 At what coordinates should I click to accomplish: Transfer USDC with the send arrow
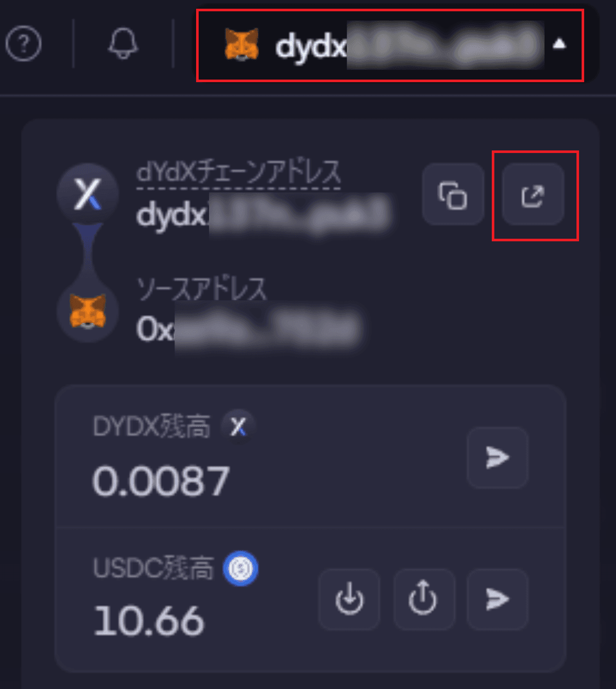click(x=497, y=599)
